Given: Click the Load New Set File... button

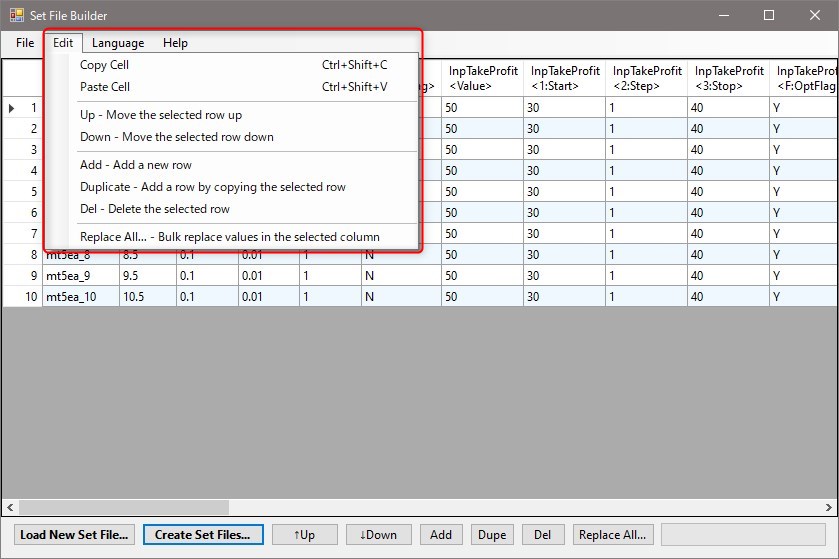Looking at the screenshot, I should [x=74, y=534].
